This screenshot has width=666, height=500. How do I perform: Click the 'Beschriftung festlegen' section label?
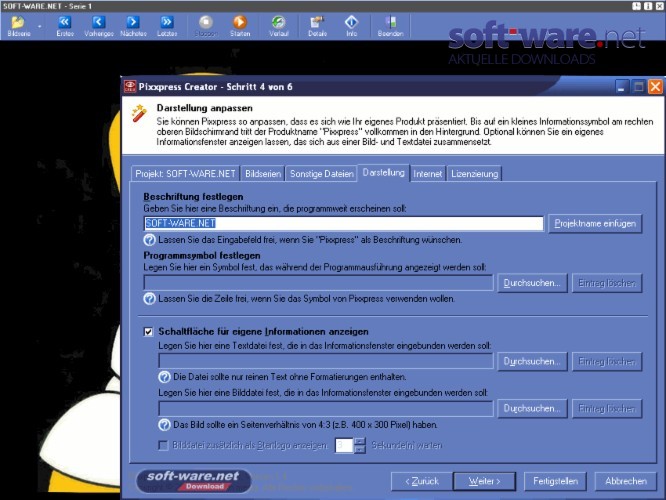[193, 197]
